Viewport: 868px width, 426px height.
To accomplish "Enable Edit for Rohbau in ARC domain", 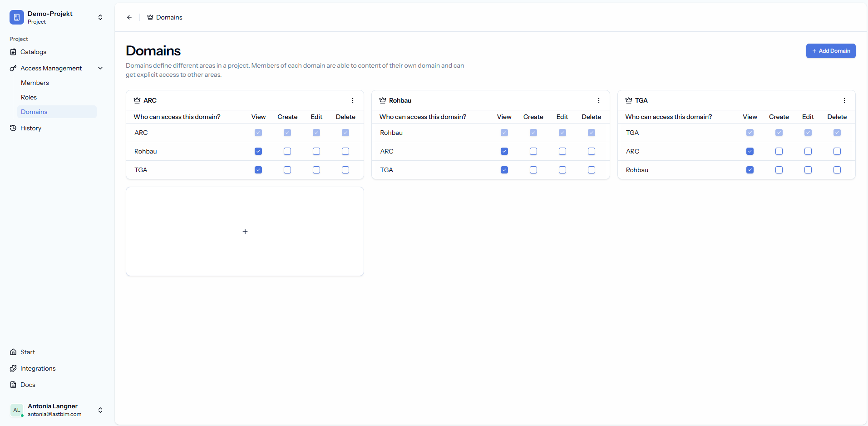I will 316,151.
